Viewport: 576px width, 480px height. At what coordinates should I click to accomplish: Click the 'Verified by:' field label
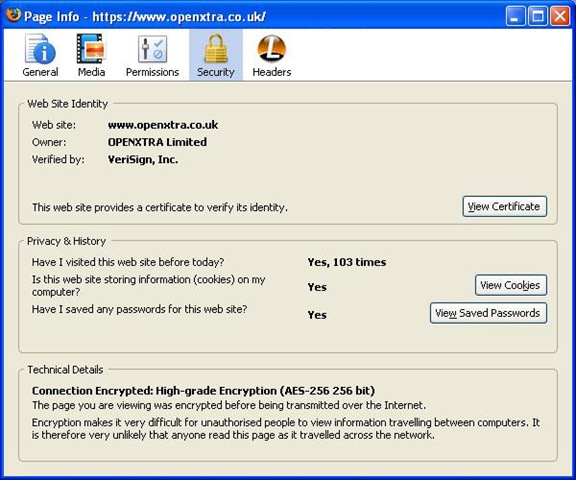(58, 159)
